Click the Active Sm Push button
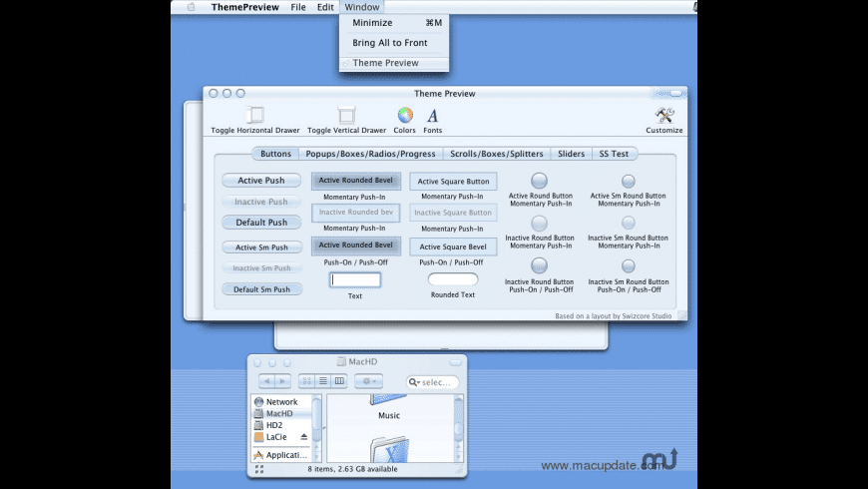Screen dimensions: 868x489 pyautogui.click(x=261, y=246)
